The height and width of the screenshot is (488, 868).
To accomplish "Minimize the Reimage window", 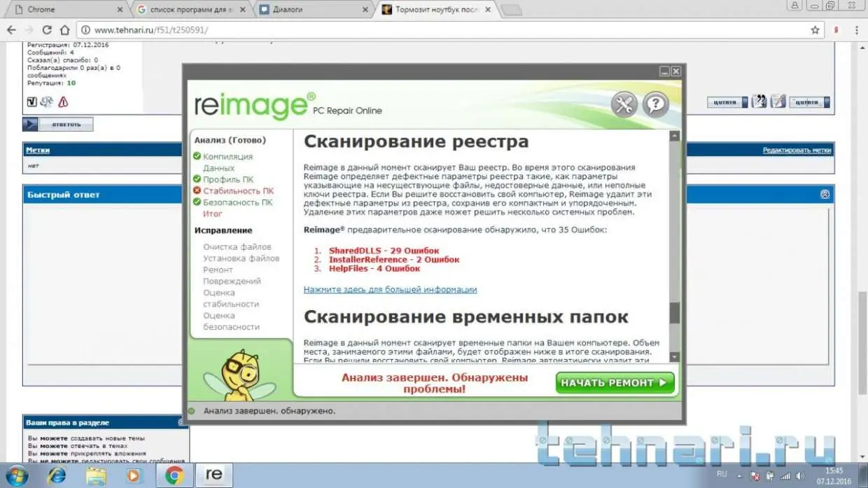I will [x=664, y=71].
